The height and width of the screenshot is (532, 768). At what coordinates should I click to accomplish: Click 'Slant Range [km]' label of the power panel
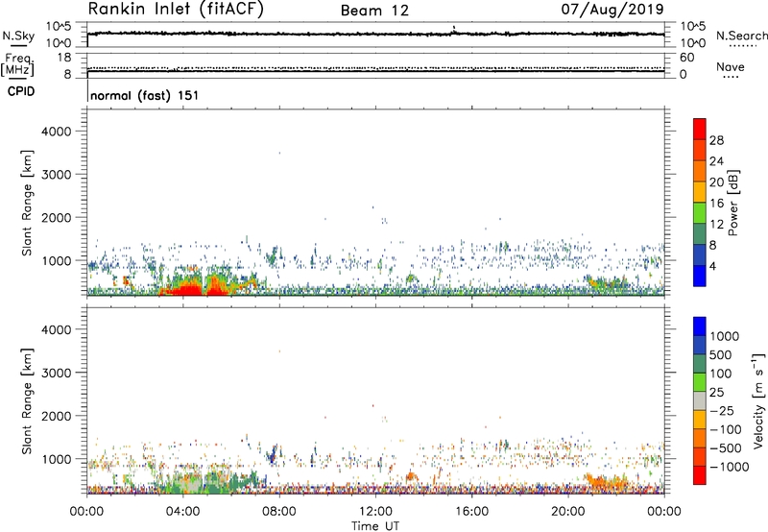pyautogui.click(x=27, y=203)
